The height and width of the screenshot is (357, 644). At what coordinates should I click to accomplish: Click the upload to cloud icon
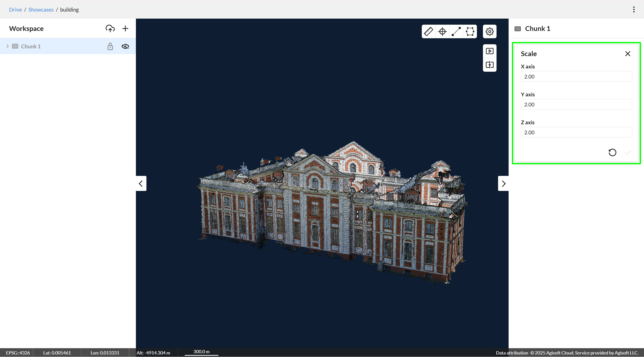click(x=110, y=28)
